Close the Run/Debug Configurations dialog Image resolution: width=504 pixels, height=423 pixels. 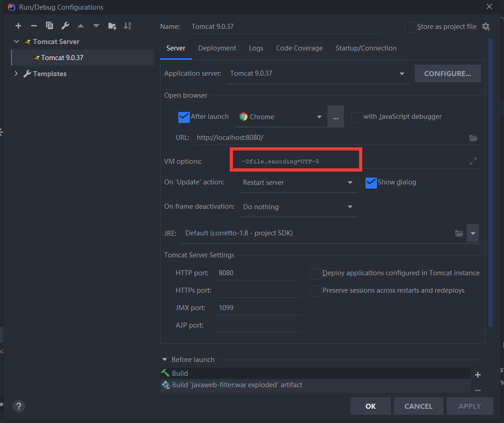(489, 7)
